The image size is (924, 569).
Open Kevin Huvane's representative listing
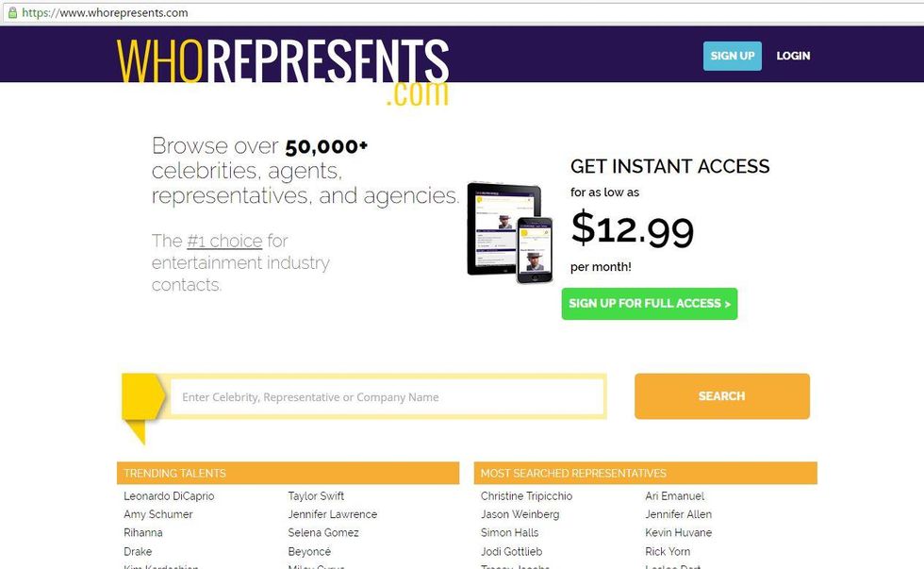point(678,533)
